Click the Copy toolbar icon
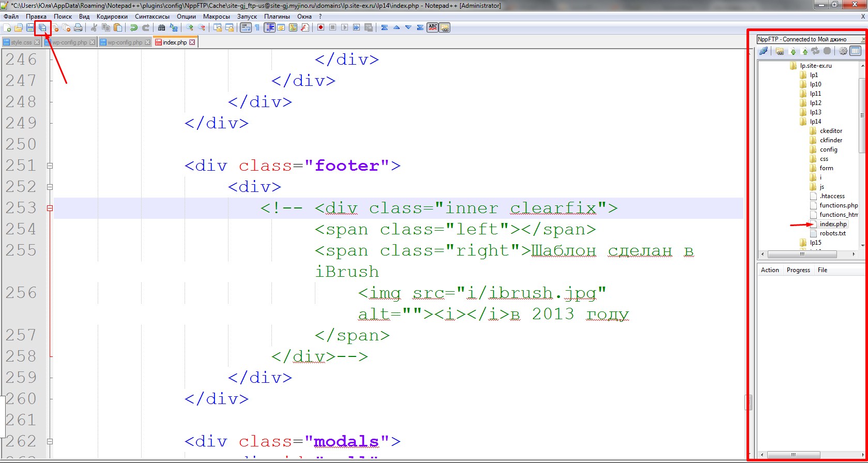Viewport: 868px width, 463px height. [106, 27]
